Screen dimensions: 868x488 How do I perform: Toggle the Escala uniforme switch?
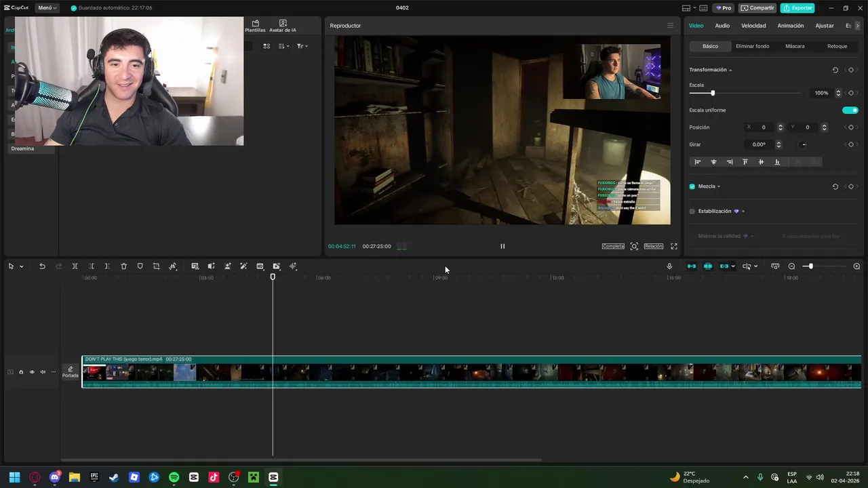[850, 110]
